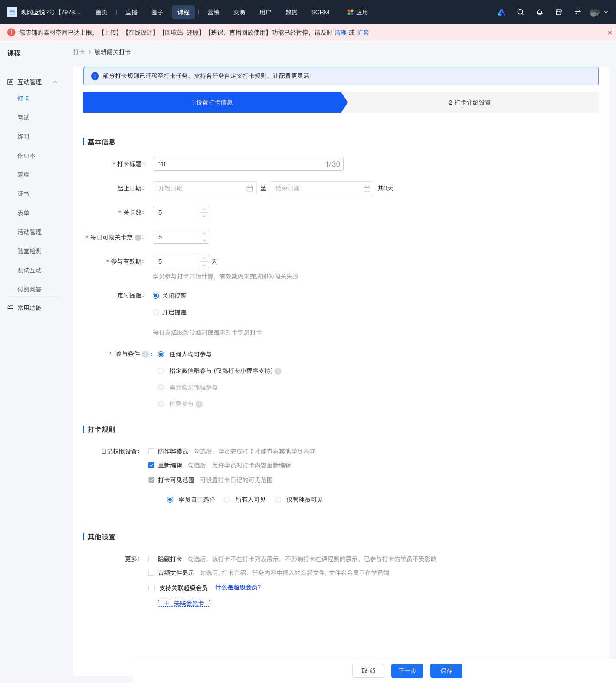Viewport: 616px width, 683px height.
Task: Click info icon beside 每日可闯关卡数
Action: click(138, 237)
